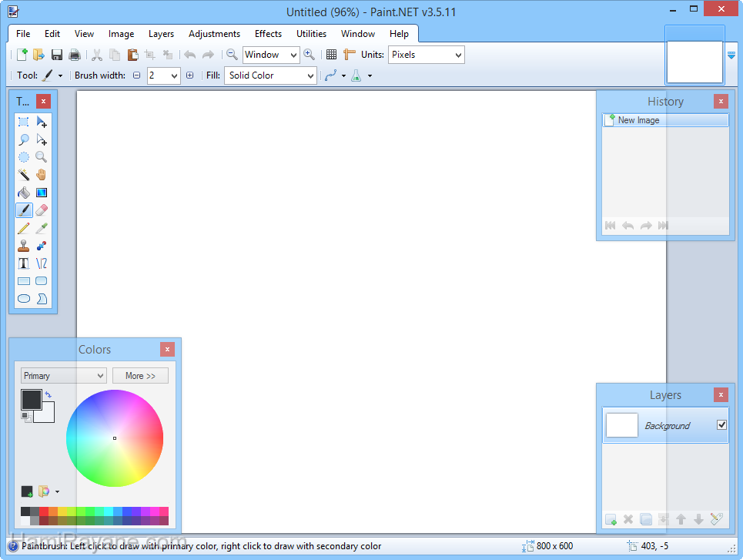Select the Line/Curve tool
This screenshot has width=743, height=560.
pos(42,263)
